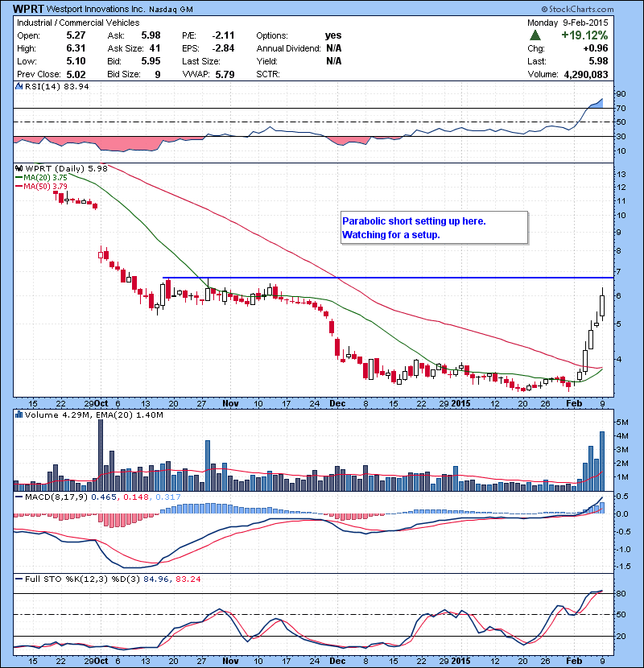
Task: Click the MACD signal value 0.148
Action: point(136,497)
